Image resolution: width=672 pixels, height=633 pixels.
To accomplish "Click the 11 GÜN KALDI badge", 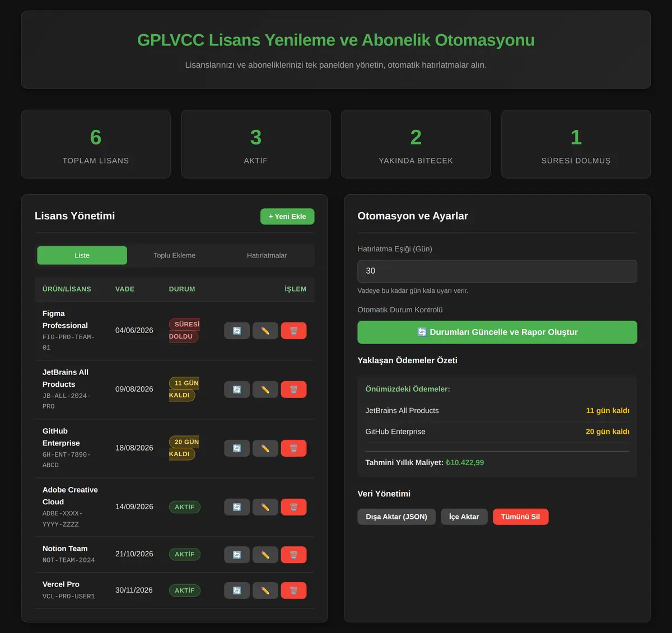I will [184, 389].
